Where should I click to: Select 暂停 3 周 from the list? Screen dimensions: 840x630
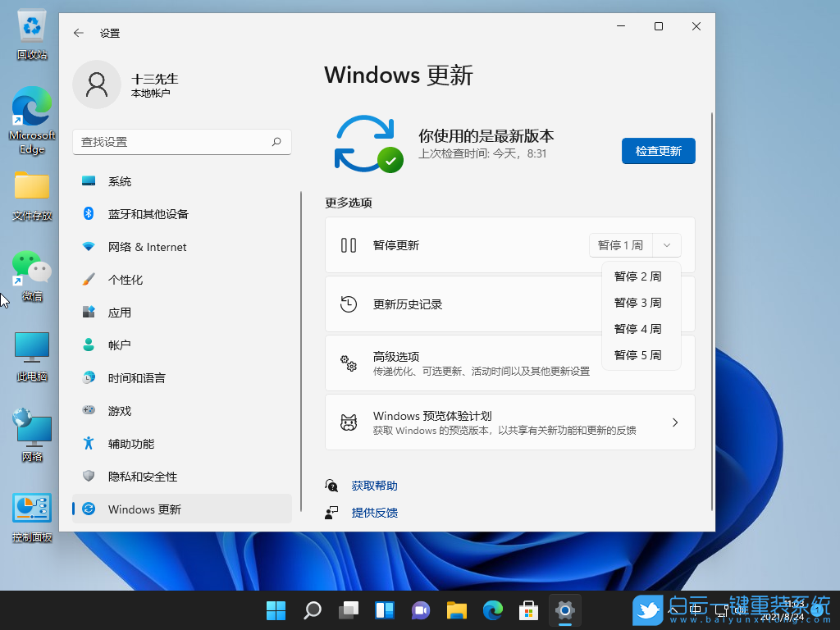(639, 302)
